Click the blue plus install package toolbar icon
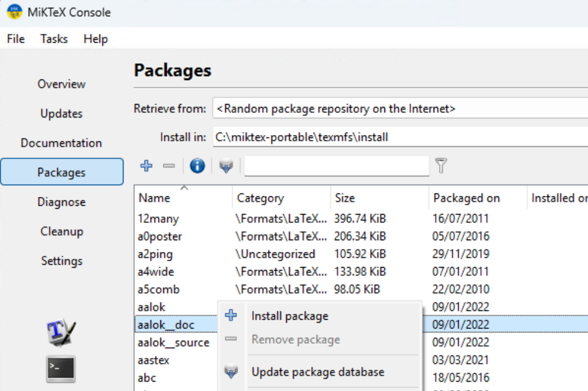 [x=146, y=167]
